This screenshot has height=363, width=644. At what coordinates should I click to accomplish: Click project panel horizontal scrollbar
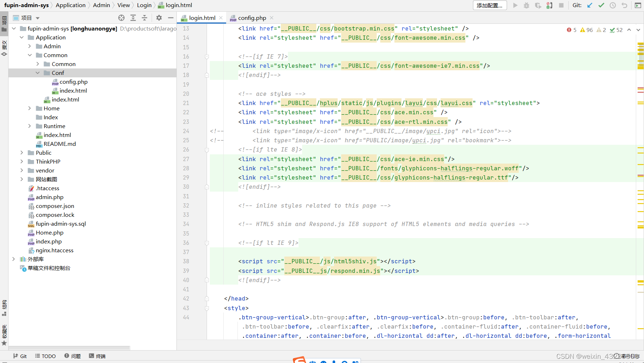[x=69, y=348]
